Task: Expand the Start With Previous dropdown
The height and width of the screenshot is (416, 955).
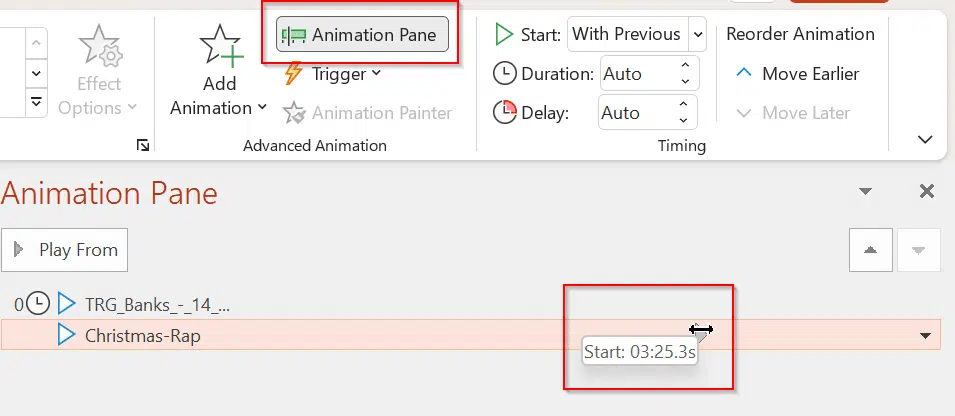Action: (x=697, y=34)
